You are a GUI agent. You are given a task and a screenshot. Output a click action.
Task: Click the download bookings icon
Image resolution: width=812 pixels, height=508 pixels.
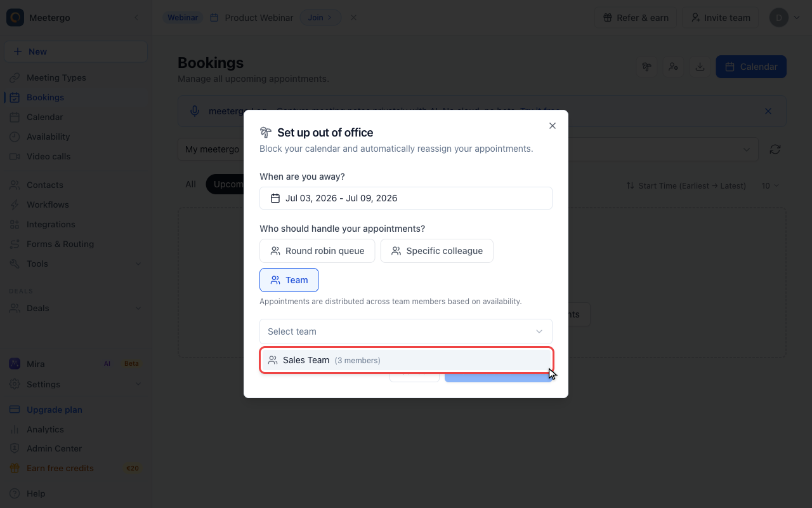[700, 67]
